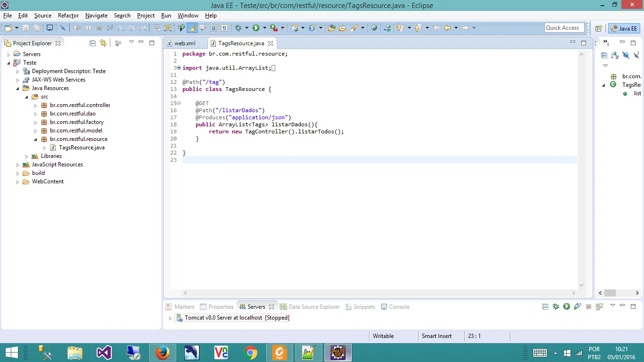Expand the br.com.restful.controller package
The height and width of the screenshot is (362, 644).
coord(35,105)
